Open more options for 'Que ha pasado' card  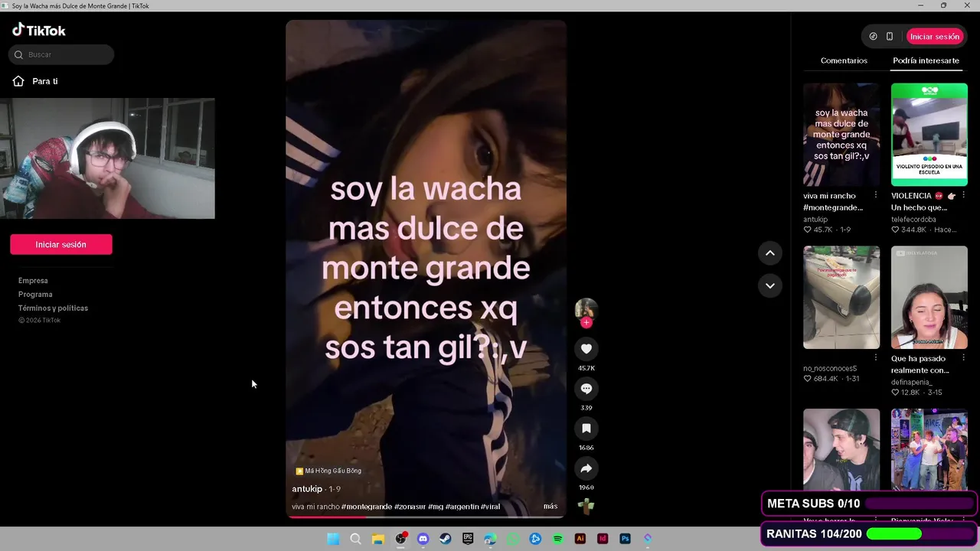(x=964, y=357)
